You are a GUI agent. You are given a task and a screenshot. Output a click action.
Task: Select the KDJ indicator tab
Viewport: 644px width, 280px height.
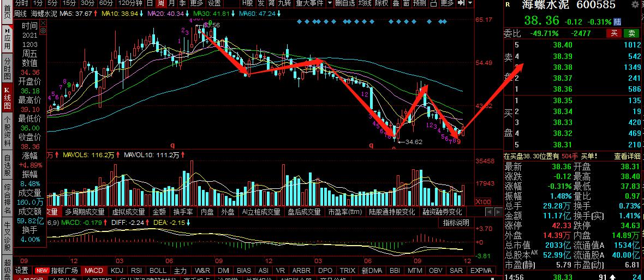click(x=117, y=271)
